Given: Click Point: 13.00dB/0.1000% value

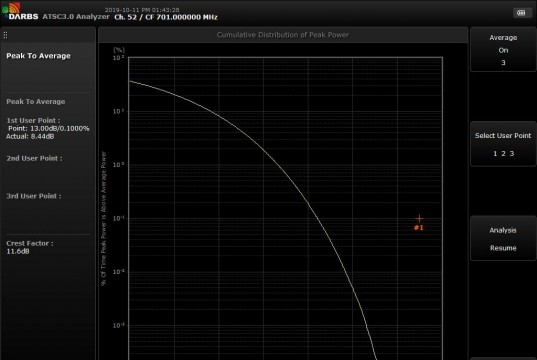Looking at the screenshot, I should click(49, 128).
